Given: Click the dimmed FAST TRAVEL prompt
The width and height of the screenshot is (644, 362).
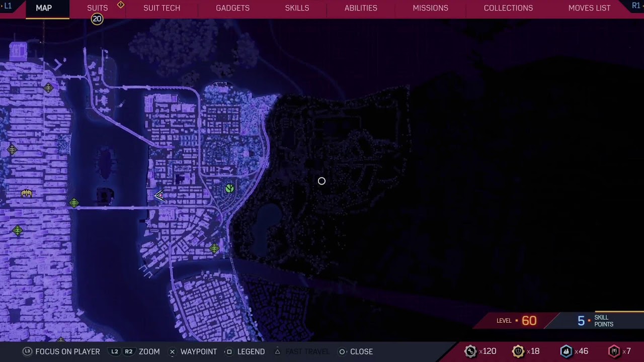Looking at the screenshot, I should (x=307, y=351).
